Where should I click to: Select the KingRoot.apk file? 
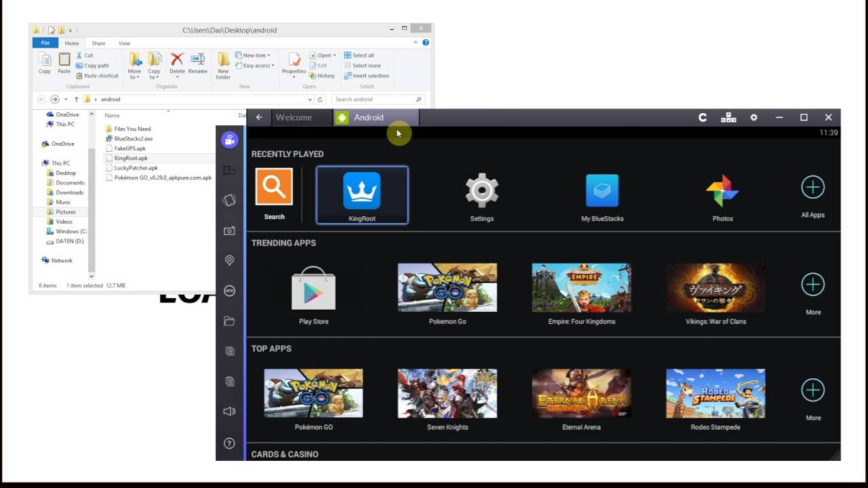click(131, 158)
